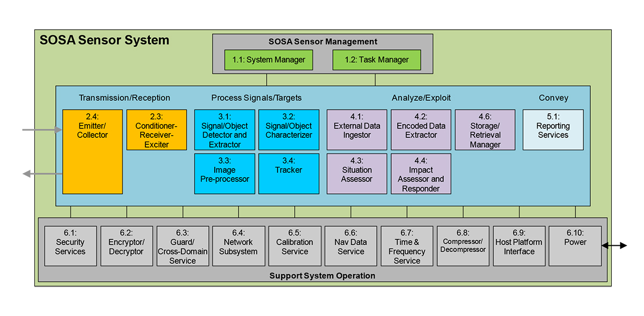Click the 6.9 Host Platform Interface button
Image resolution: width=644 pixels, height=316 pixels.
click(x=519, y=246)
